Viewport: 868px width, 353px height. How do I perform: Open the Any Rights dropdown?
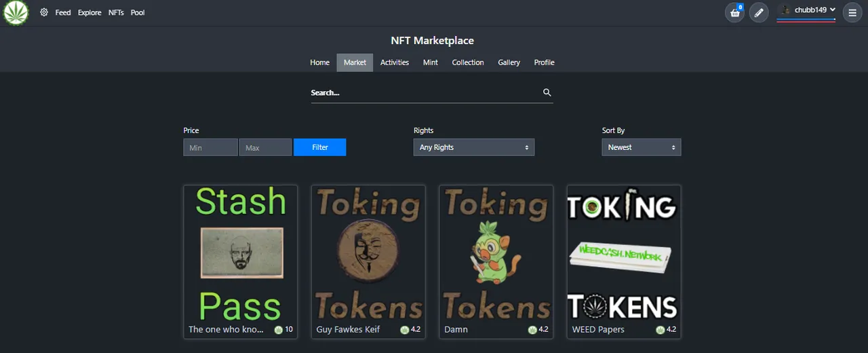[474, 147]
